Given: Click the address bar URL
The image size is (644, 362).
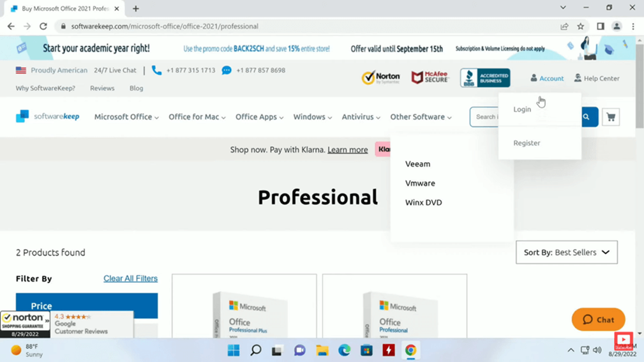Looking at the screenshot, I should pos(165,26).
